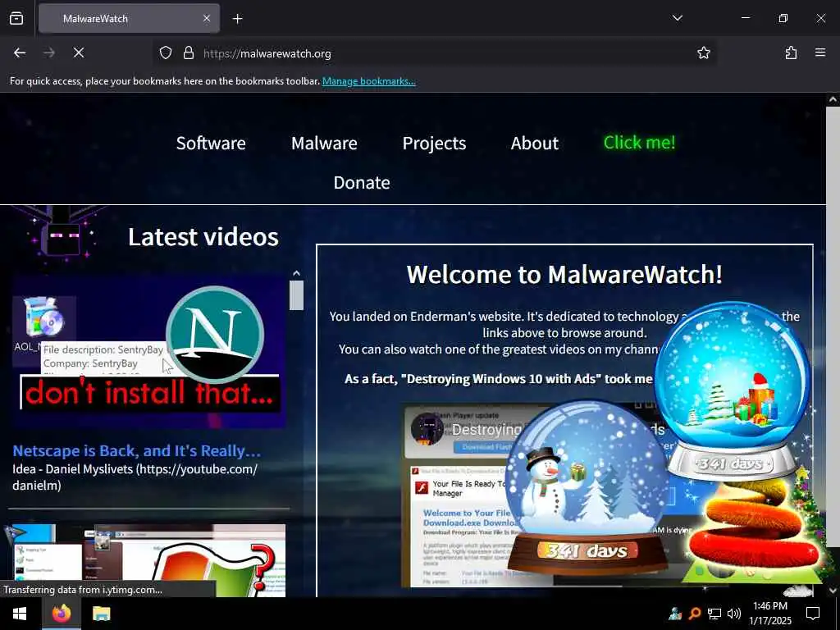Click page scrollbar down arrow

pyautogui.click(x=833, y=591)
